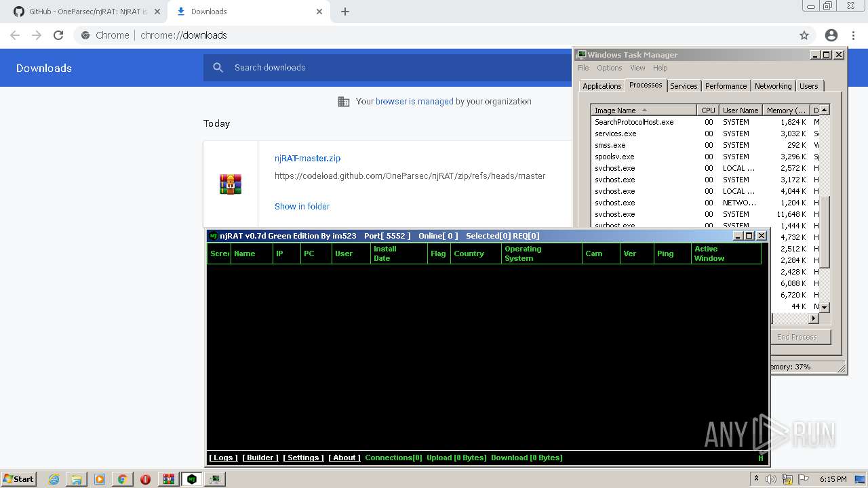
Task: Click the njRAT Active Window column header
Action: [x=726, y=253]
